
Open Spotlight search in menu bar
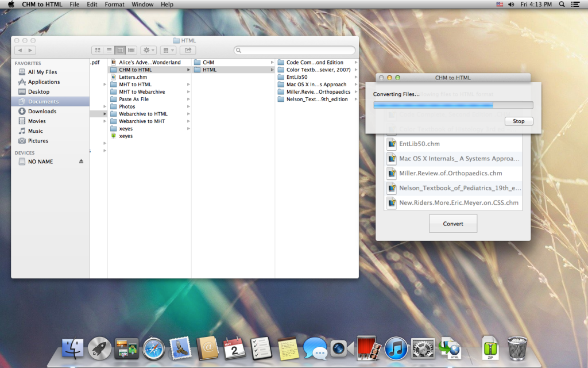coord(562,5)
